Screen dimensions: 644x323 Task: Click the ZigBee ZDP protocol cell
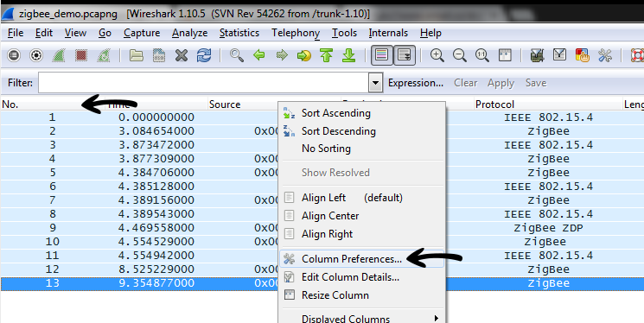(548, 228)
